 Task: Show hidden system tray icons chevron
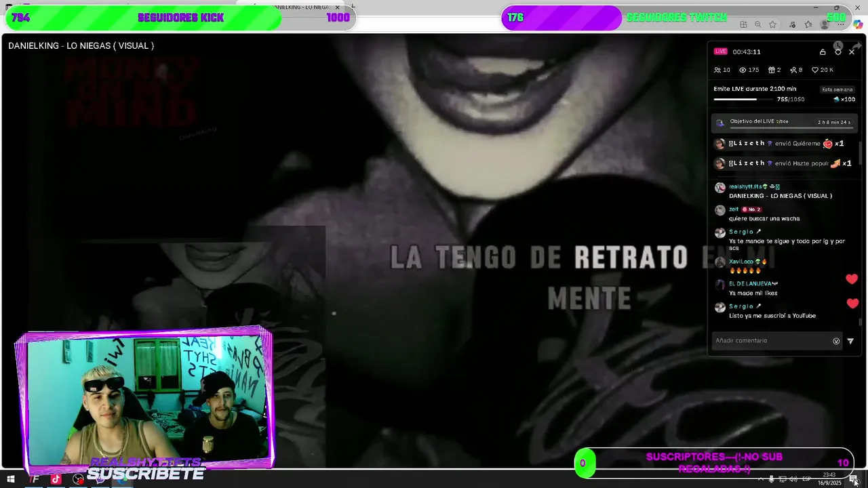[x=760, y=479]
